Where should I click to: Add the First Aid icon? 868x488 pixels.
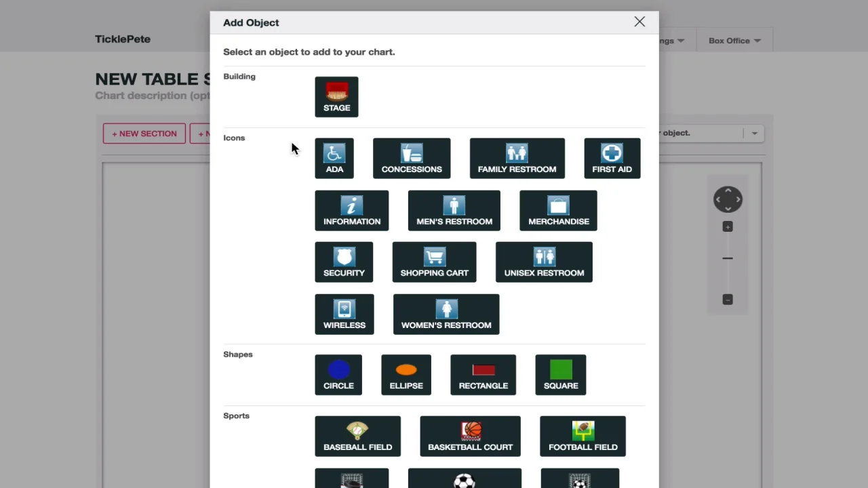(612, 159)
